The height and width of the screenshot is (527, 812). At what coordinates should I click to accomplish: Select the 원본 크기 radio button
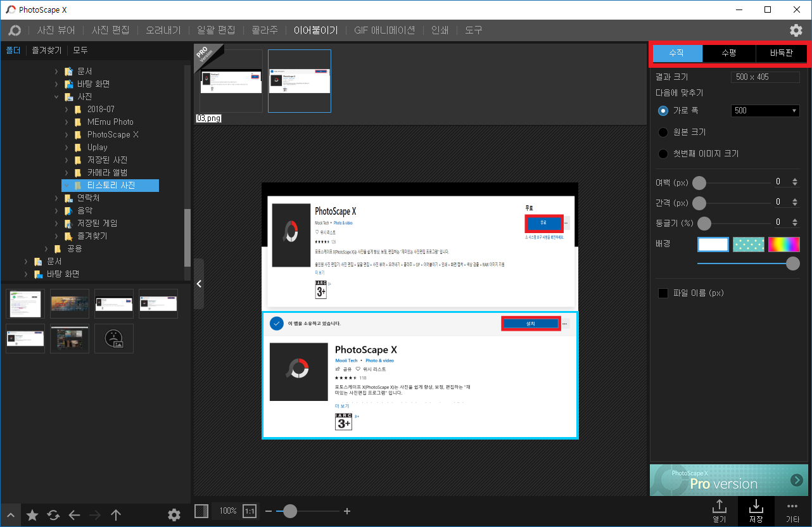pos(663,132)
